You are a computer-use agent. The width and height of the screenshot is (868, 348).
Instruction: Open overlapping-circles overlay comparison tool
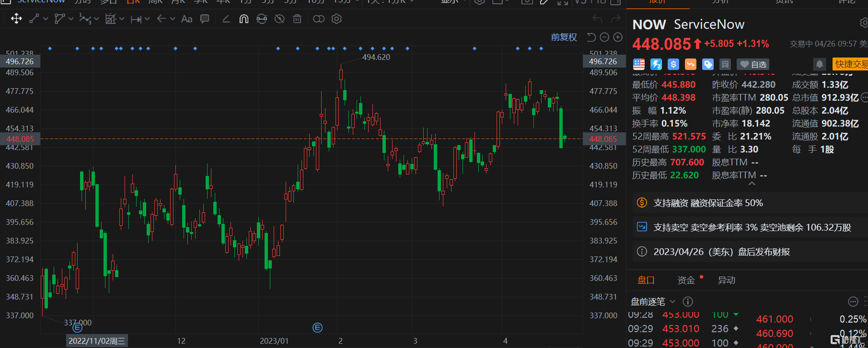click(319, 19)
